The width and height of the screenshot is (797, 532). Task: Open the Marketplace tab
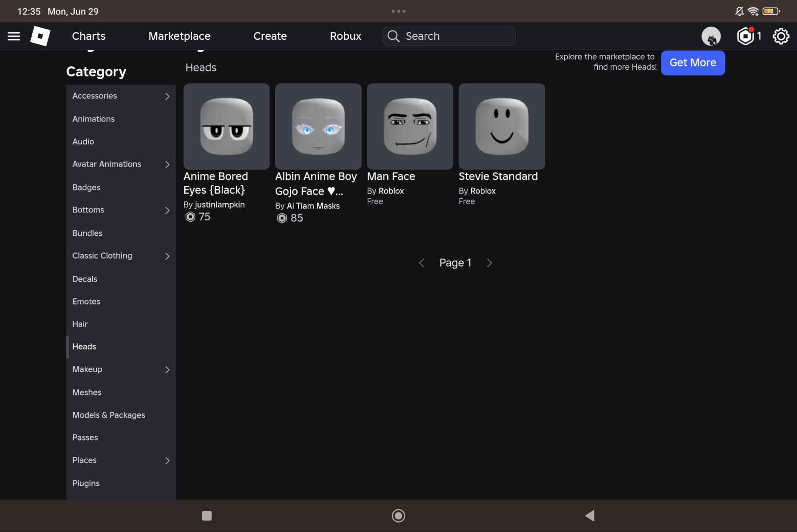(x=179, y=36)
